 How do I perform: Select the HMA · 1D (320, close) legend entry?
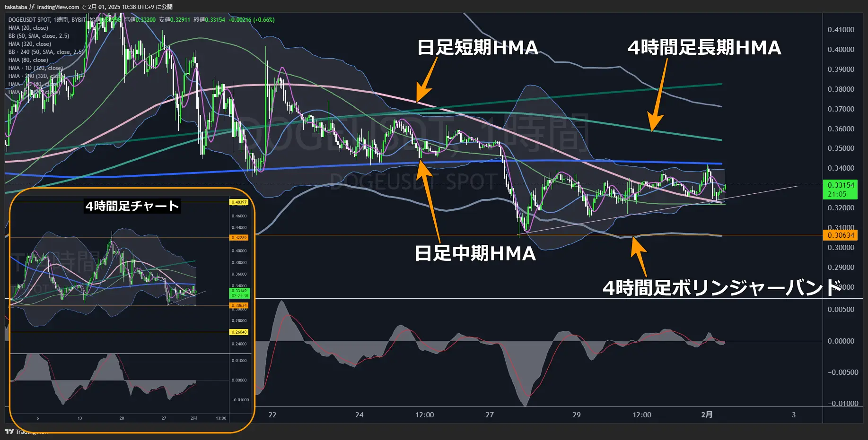click(x=35, y=68)
